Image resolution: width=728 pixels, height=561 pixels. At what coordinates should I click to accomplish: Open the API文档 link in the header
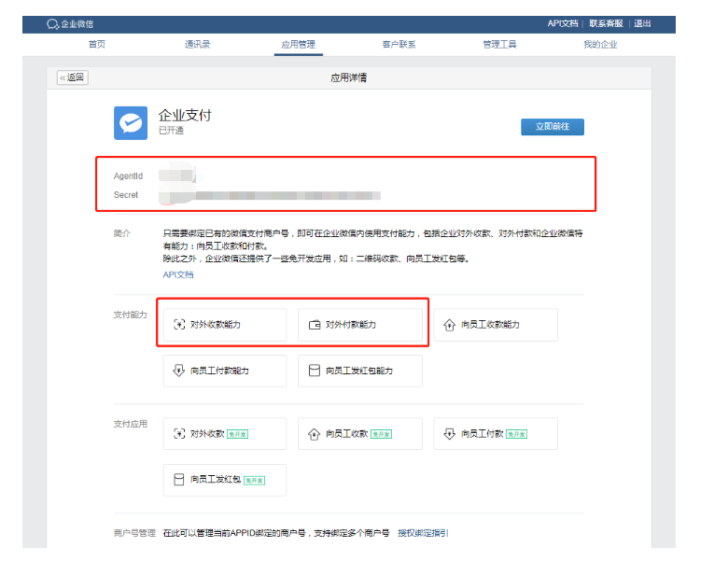pos(563,23)
